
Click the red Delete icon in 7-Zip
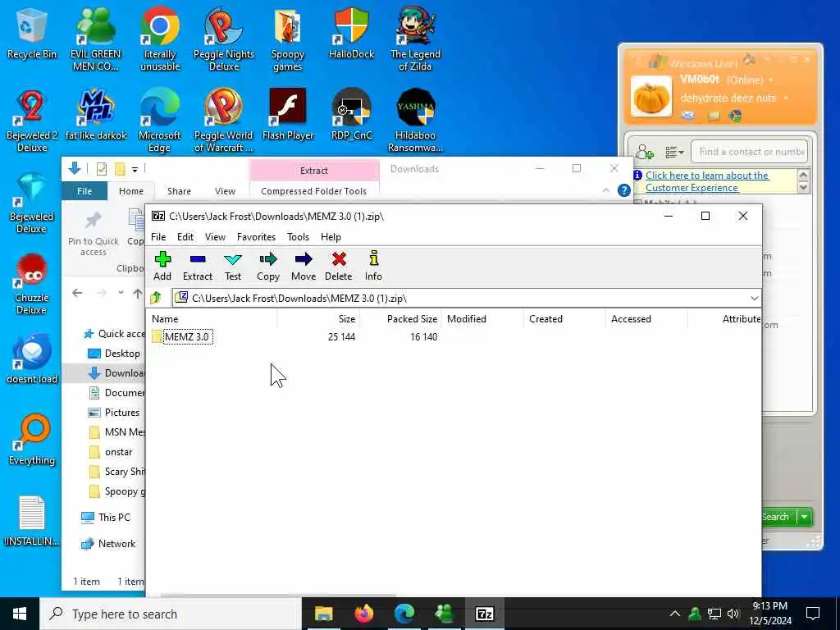339,266
